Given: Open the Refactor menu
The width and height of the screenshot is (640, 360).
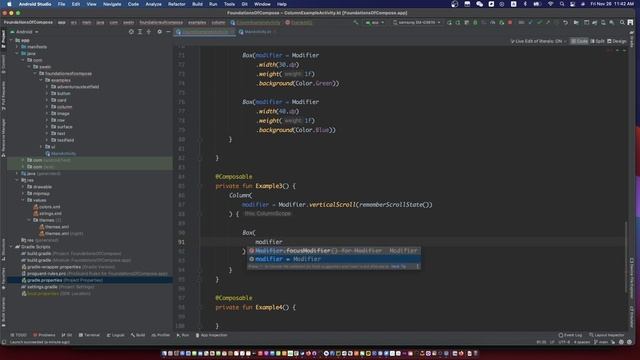Looking at the screenshot, I should (177, 4).
